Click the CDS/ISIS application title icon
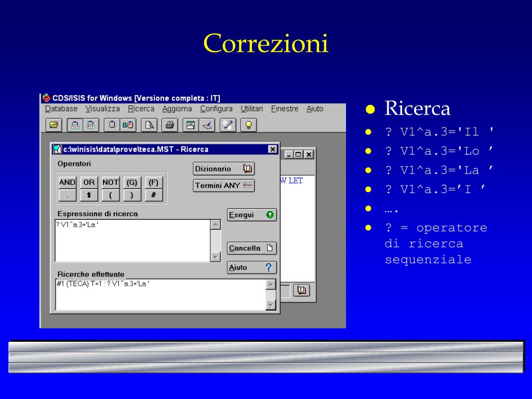 [x=46, y=98]
